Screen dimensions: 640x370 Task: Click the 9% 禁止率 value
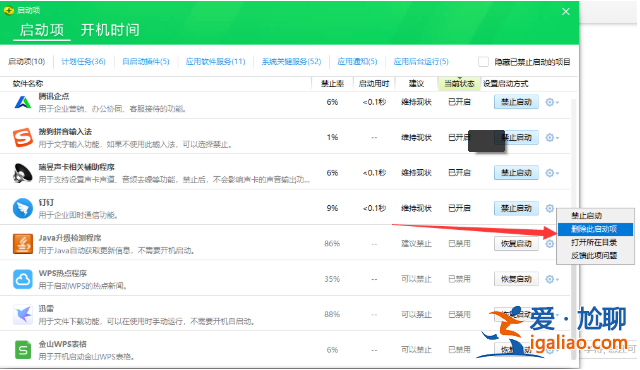332,208
